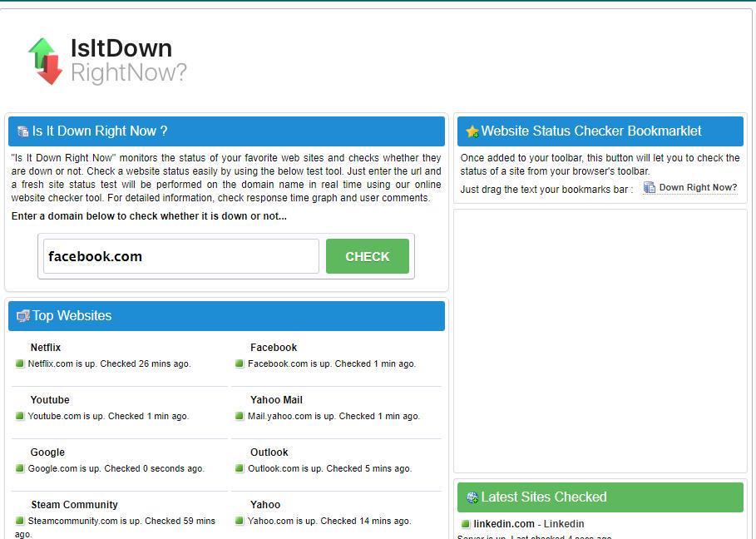This screenshot has height=539, width=756.
Task: Click the Netflix.com is up status text
Action: pos(110,364)
